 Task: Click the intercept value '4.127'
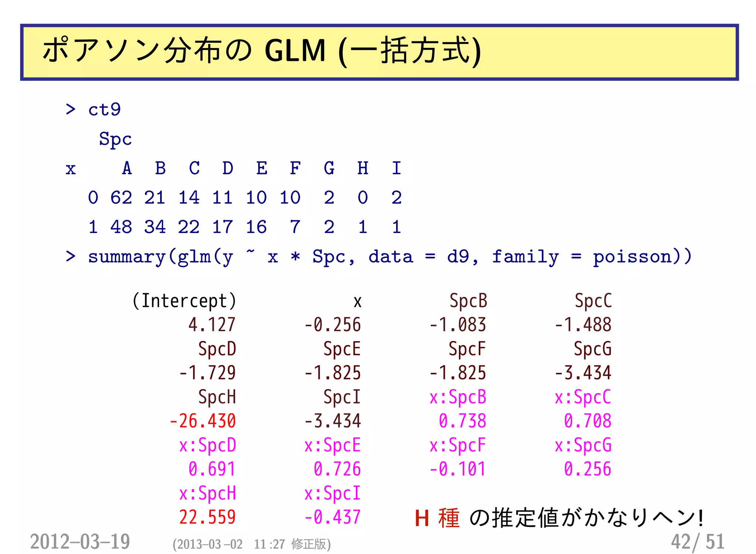click(x=212, y=325)
